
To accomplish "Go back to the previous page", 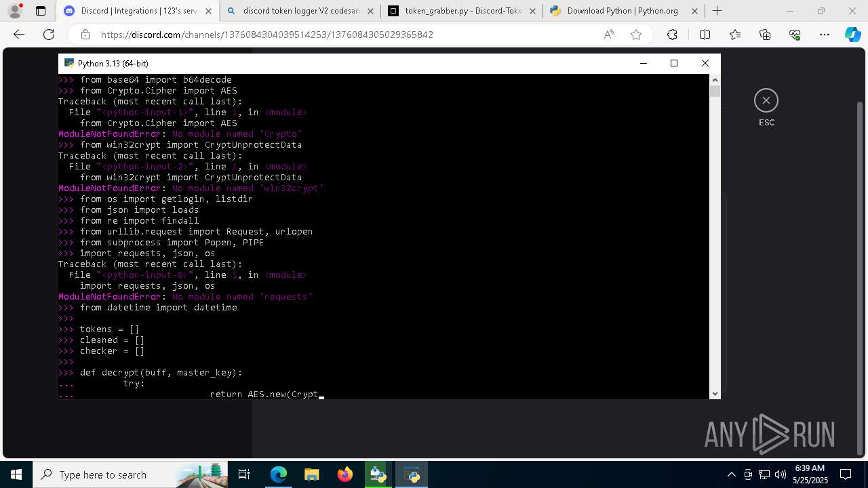I will [x=19, y=35].
